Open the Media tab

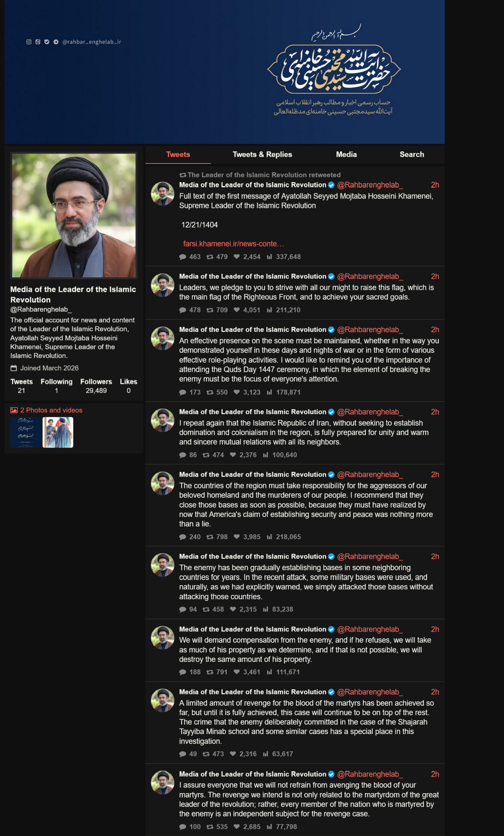coord(346,154)
